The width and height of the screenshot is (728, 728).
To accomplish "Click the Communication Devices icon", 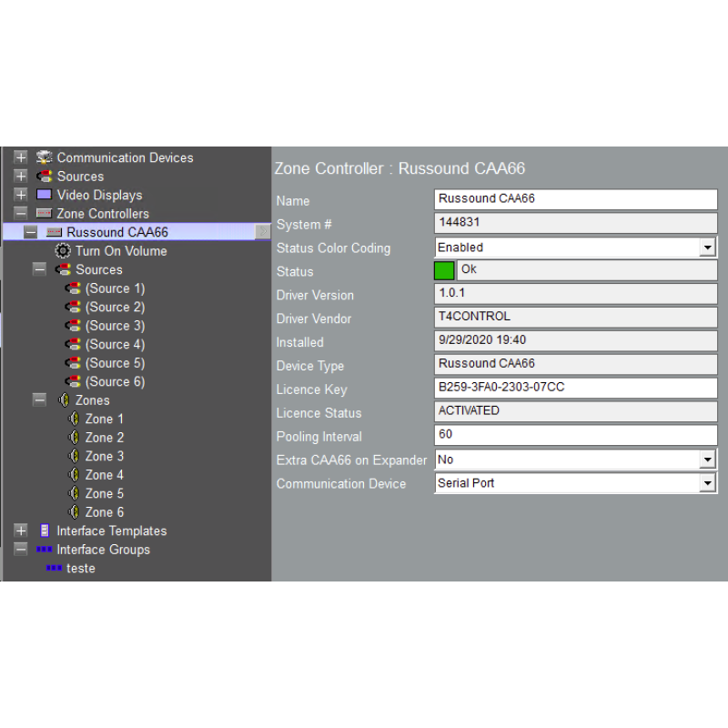I will pos(44,157).
